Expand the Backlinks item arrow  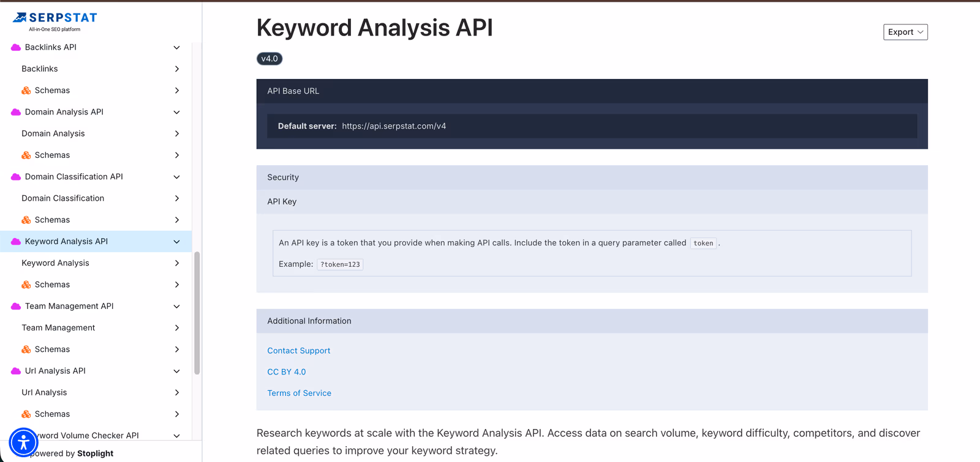tap(177, 69)
